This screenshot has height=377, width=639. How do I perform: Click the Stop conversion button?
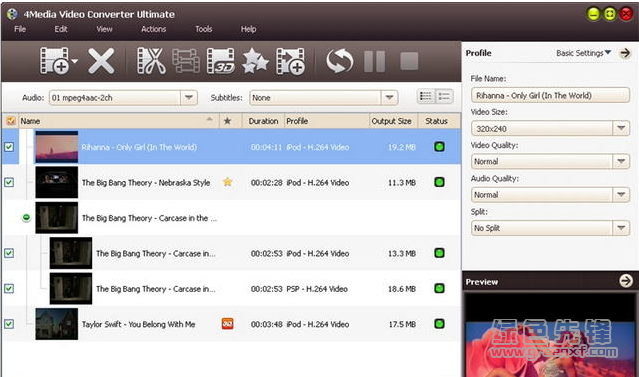tap(409, 62)
